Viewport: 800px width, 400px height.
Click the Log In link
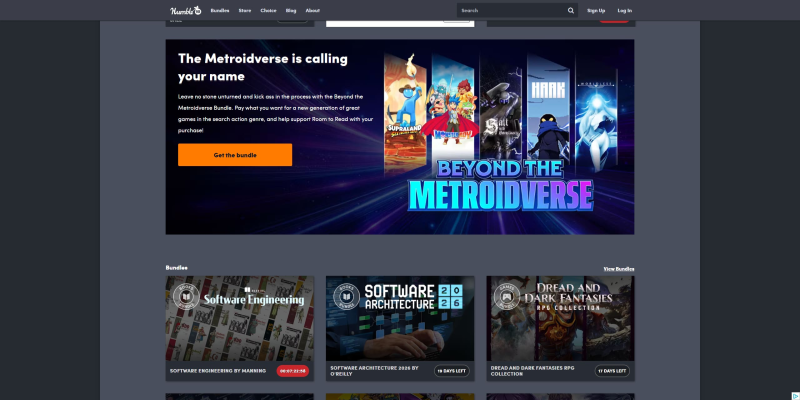pyautogui.click(x=624, y=10)
